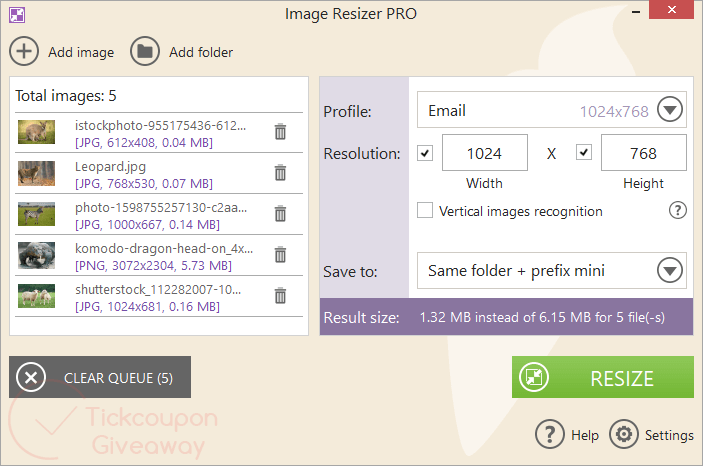Select the sheep shutterstock thumbnail
The width and height of the screenshot is (703, 466).
[36, 296]
